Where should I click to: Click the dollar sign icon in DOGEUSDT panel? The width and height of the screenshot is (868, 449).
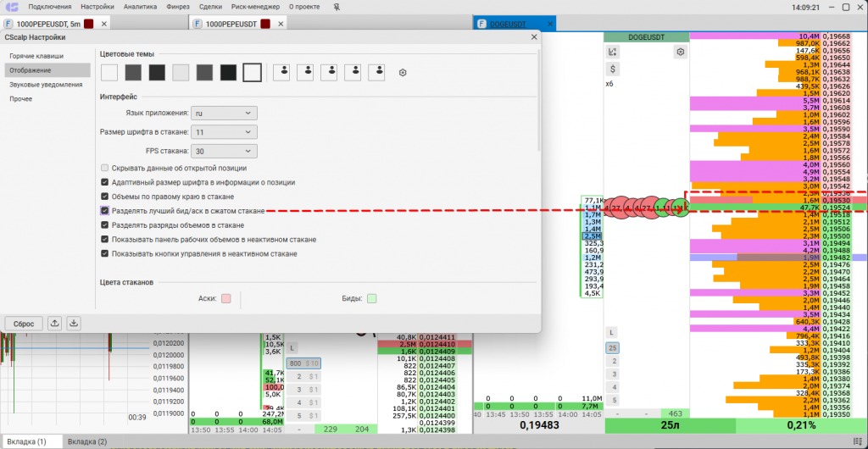pos(612,69)
